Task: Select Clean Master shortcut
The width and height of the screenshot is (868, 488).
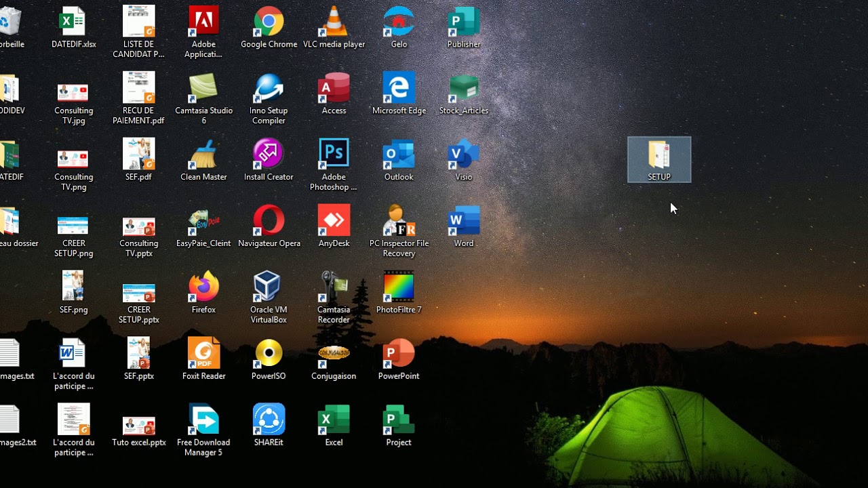Action: 203,155
